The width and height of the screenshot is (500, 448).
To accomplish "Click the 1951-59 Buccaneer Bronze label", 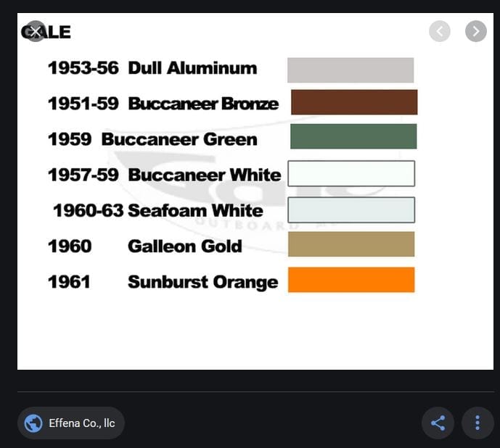I will click(x=163, y=104).
